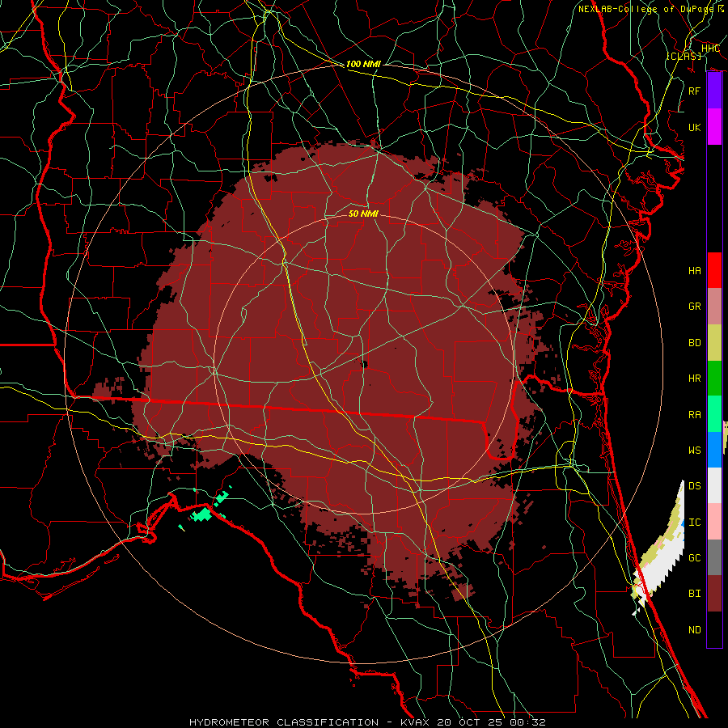Viewport: 728px width, 728px height.
Task: Click the BI dark red legend swatch
Action: tap(714, 594)
